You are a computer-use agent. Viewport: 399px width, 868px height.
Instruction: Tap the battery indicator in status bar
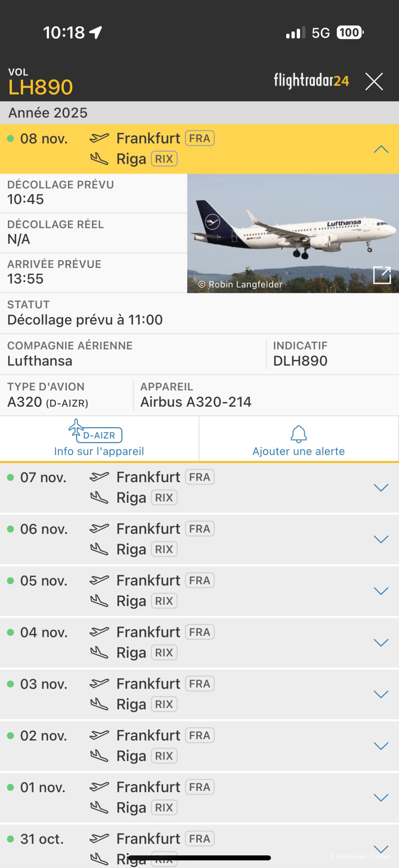pyautogui.click(x=350, y=33)
